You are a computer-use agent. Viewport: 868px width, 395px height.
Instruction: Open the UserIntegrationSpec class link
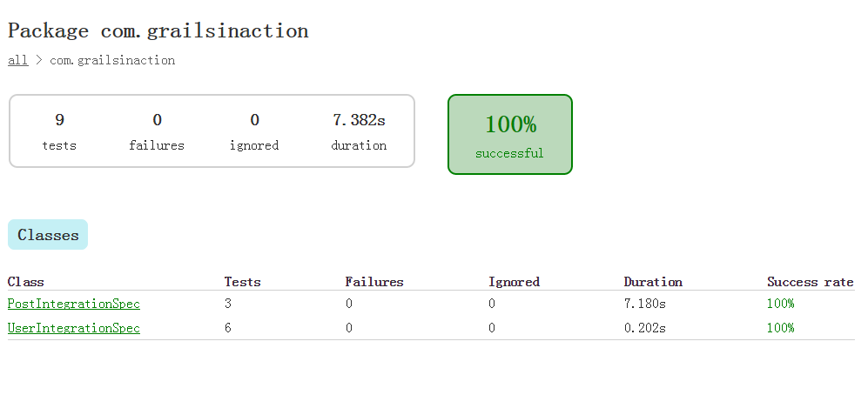(74, 328)
